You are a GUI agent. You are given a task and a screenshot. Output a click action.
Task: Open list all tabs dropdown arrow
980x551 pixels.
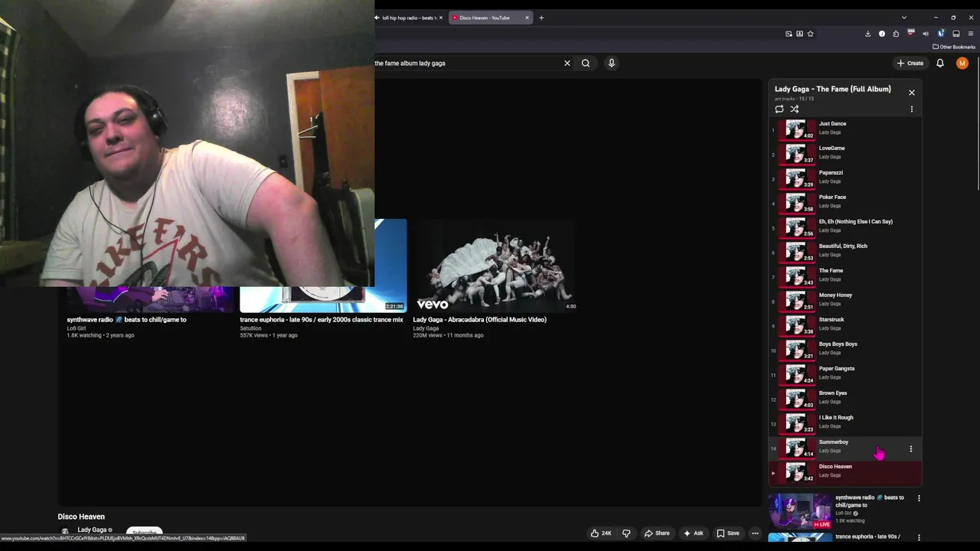click(904, 18)
